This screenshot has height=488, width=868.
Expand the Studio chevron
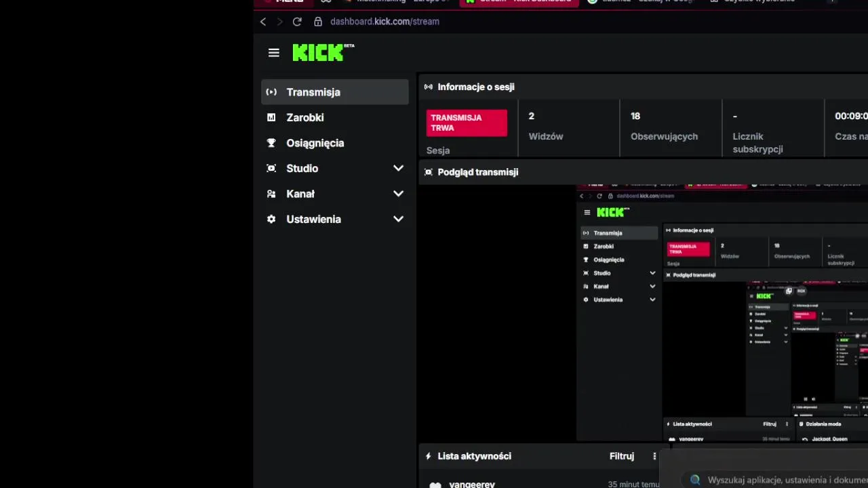[x=398, y=168]
